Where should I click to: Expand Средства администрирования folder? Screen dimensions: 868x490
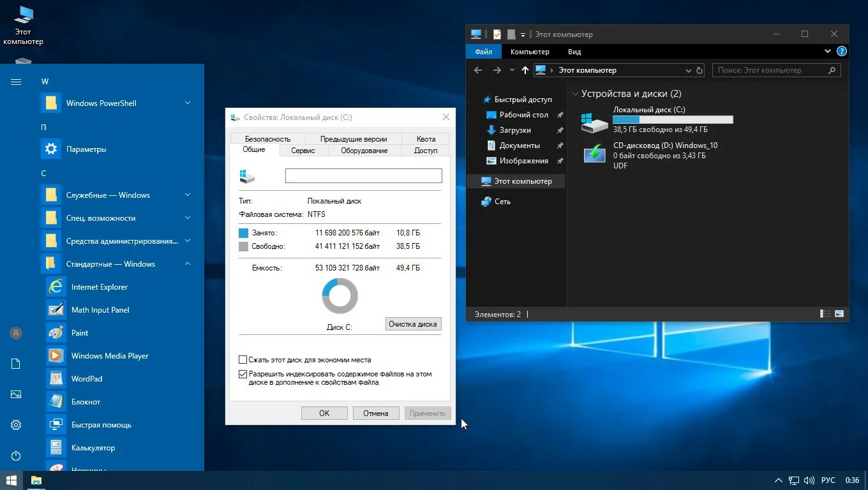(188, 241)
